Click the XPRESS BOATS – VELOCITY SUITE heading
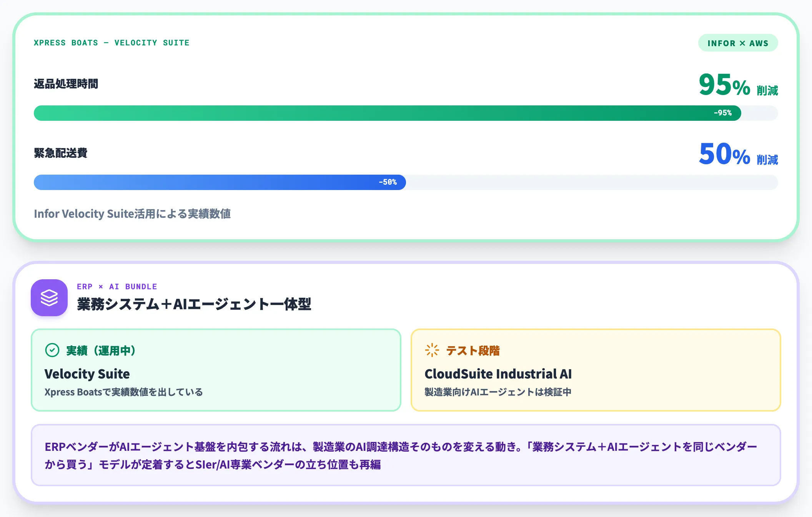 coord(111,43)
